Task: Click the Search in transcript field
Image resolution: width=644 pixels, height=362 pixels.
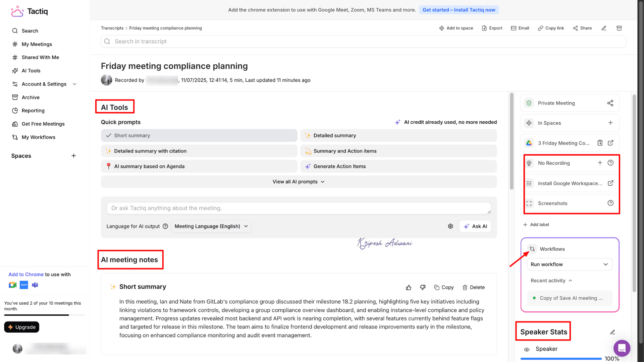Action: point(363,42)
